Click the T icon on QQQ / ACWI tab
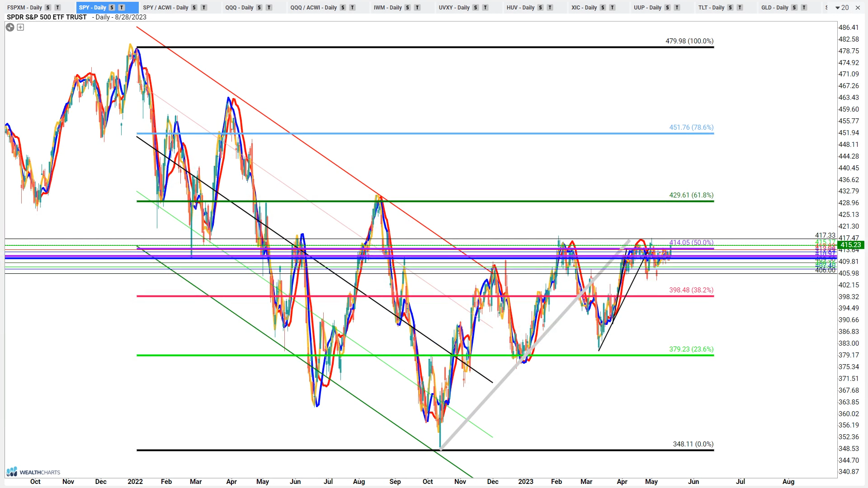The image size is (868, 488). click(x=352, y=8)
